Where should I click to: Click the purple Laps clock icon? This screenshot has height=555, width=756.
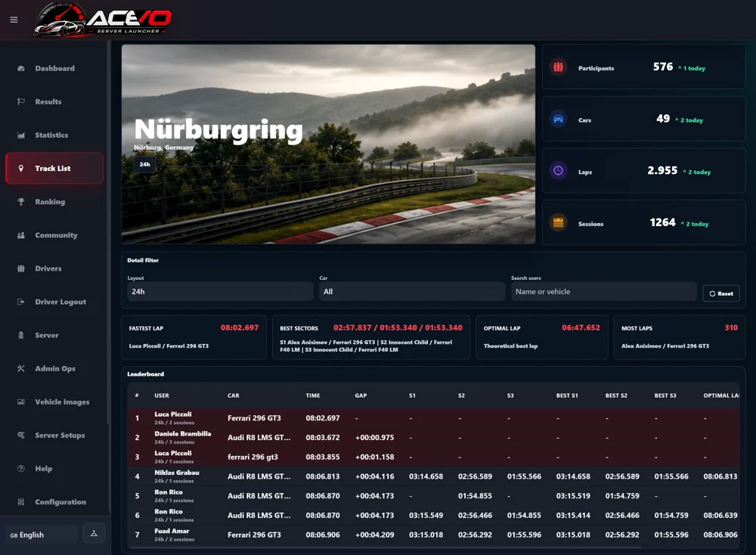559,171
